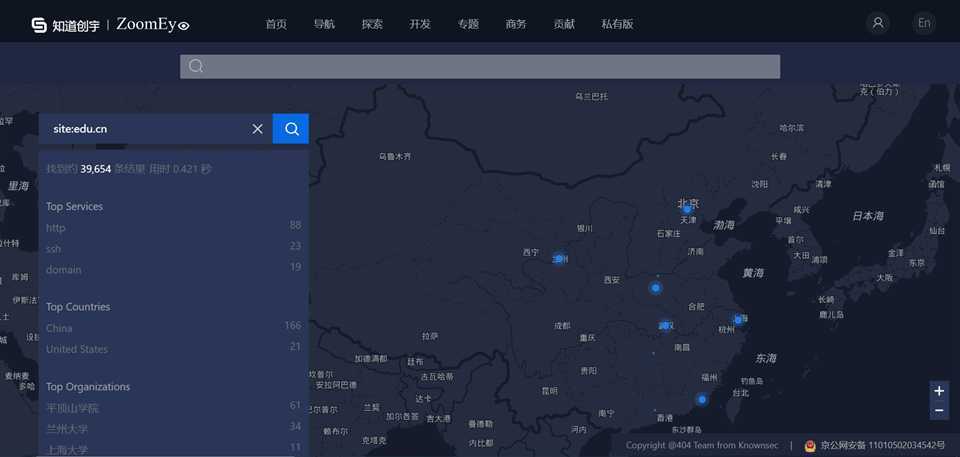Click the Top Countries heading

pyautogui.click(x=78, y=307)
